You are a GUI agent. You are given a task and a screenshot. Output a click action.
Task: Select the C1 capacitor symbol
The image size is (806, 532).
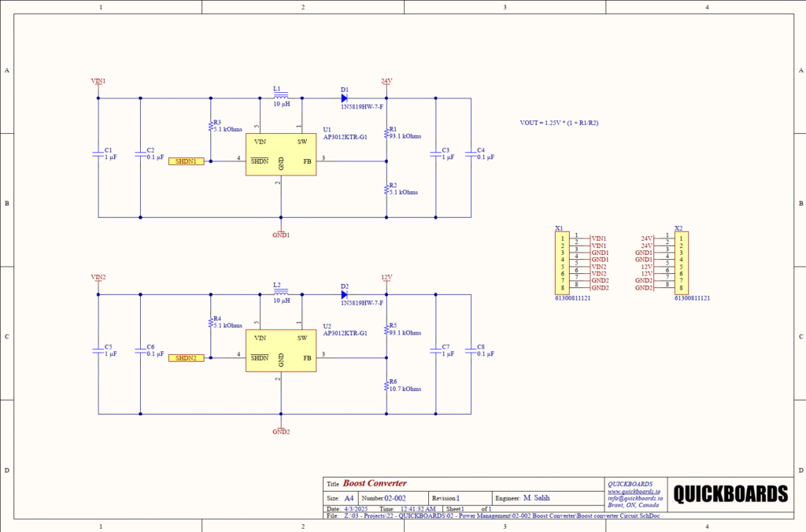(98, 154)
